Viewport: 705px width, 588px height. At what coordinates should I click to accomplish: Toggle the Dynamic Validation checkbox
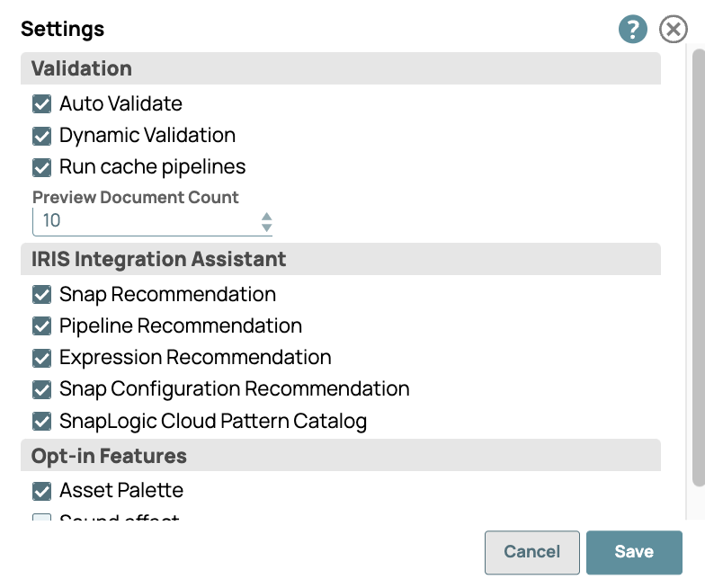pos(41,136)
